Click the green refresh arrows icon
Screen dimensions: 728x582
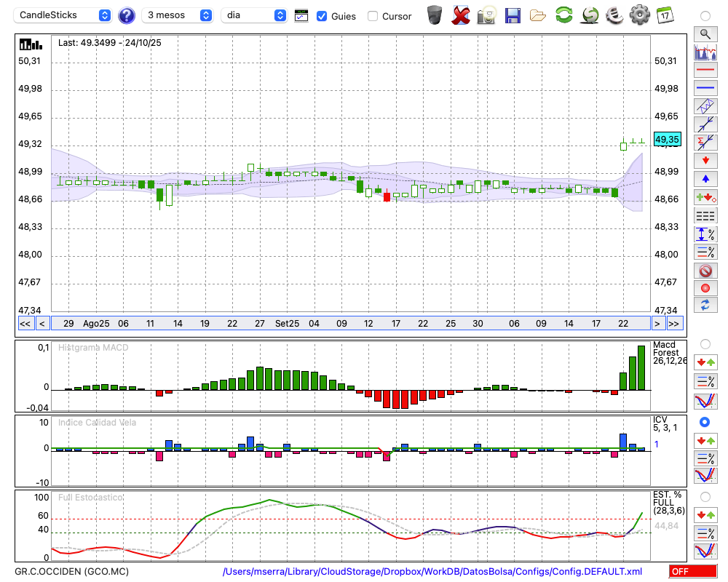tap(563, 15)
